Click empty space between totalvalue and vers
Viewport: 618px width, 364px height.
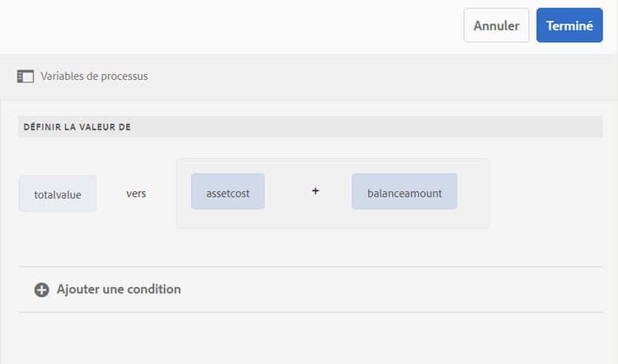tap(111, 194)
